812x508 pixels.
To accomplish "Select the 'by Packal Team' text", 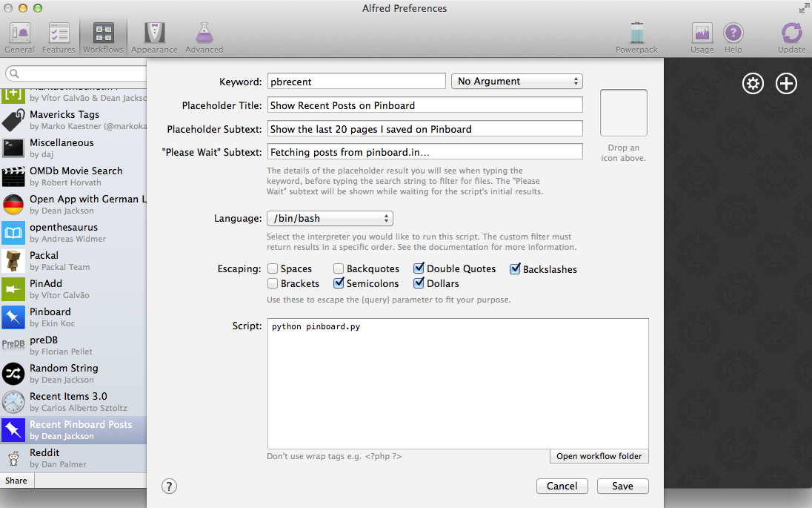I will [59, 267].
